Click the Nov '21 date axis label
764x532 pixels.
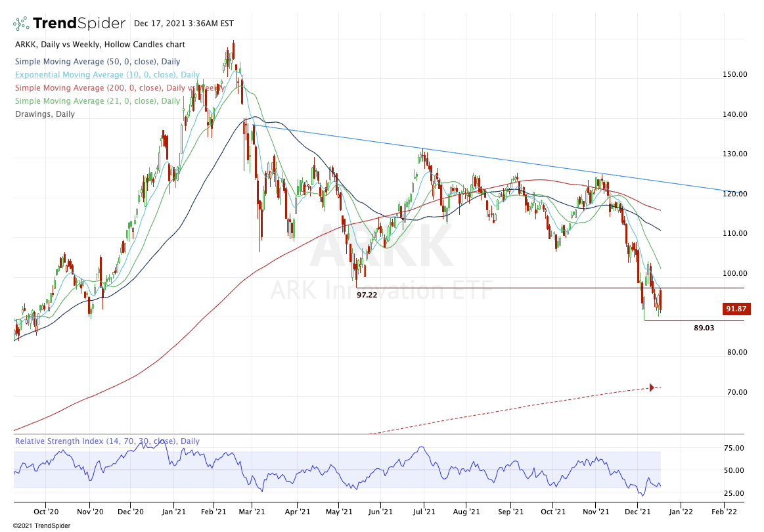(596, 512)
